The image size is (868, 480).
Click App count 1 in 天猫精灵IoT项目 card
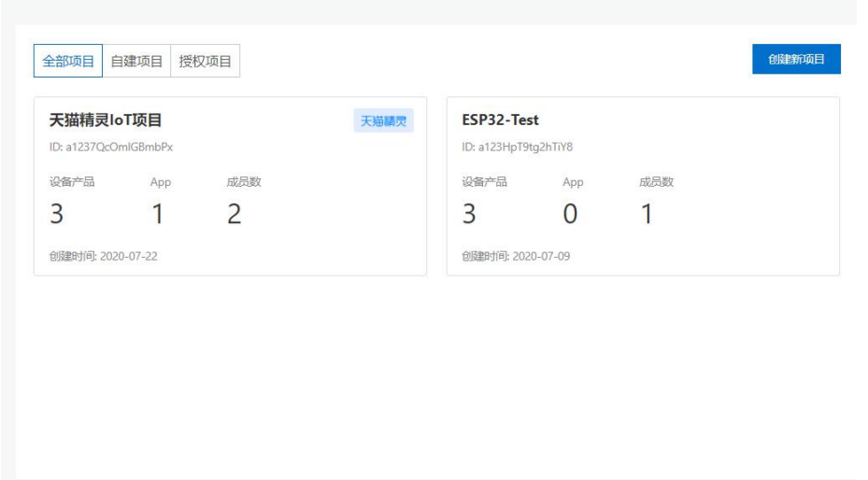point(158,214)
